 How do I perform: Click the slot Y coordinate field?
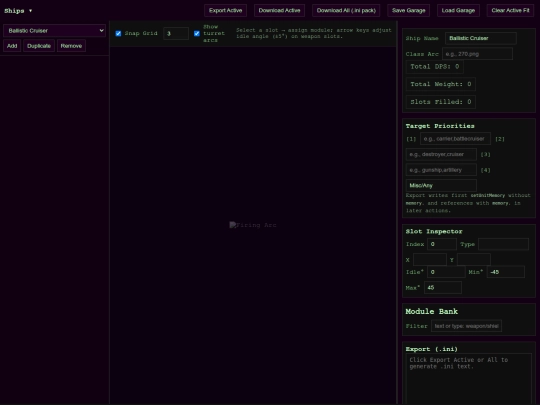474,259
